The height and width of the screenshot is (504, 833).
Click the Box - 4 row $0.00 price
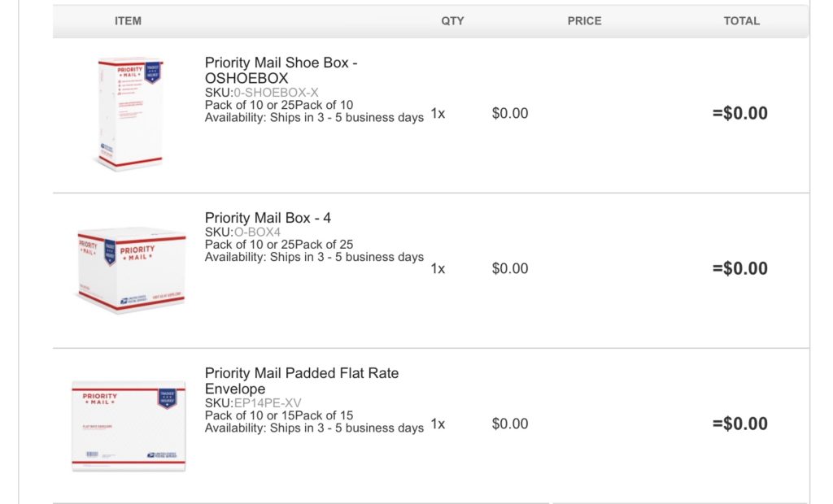click(x=510, y=269)
